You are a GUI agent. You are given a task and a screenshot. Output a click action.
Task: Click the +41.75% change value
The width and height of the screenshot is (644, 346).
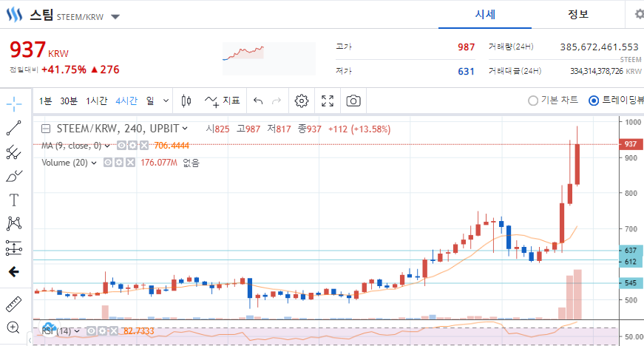point(64,69)
